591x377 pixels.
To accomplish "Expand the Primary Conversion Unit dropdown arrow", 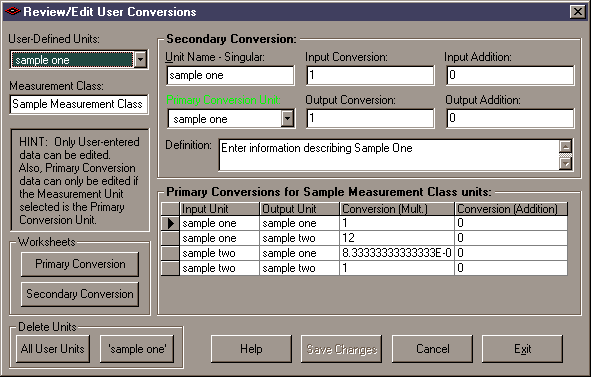I will tap(287, 119).
